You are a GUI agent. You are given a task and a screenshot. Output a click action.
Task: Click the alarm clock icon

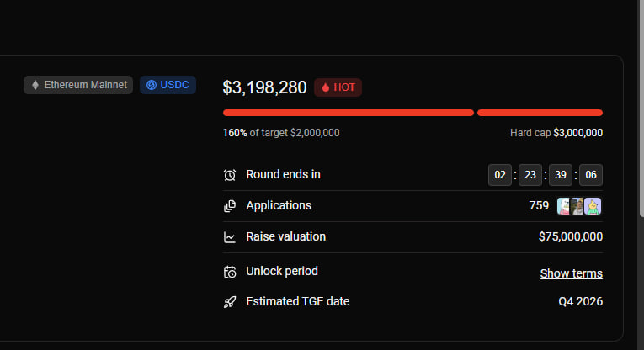pyautogui.click(x=230, y=175)
